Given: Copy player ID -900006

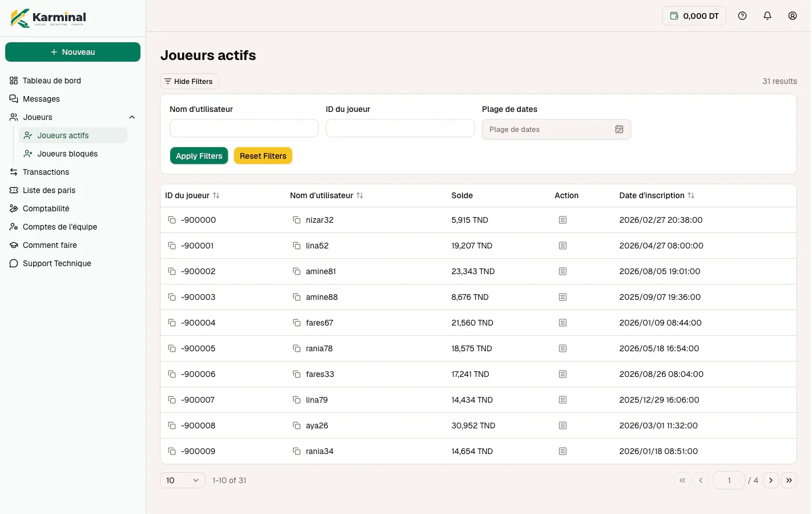Looking at the screenshot, I should [172, 374].
